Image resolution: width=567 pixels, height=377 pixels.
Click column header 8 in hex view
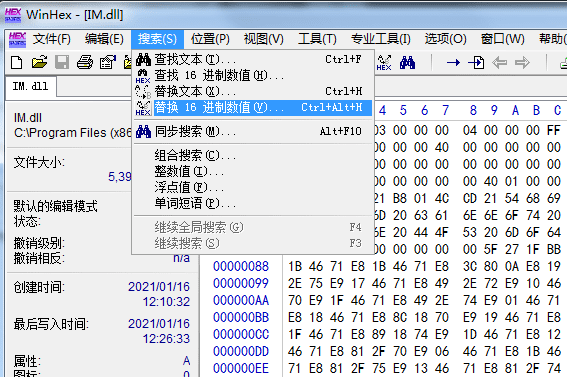[473, 110]
